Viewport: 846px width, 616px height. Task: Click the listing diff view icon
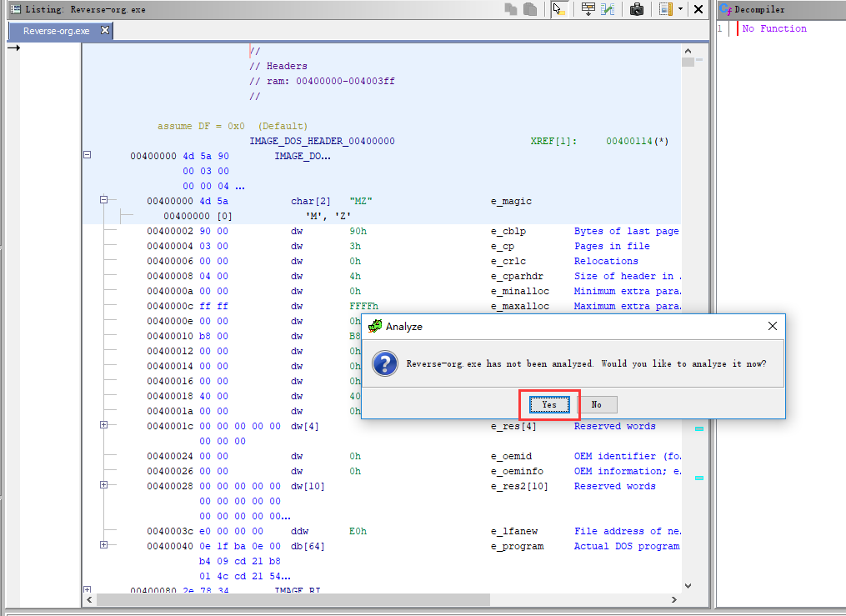pos(608,9)
